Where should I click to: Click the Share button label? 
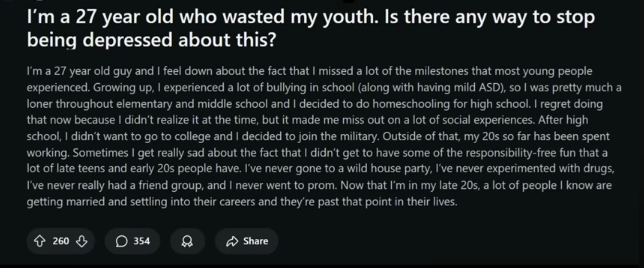point(255,241)
